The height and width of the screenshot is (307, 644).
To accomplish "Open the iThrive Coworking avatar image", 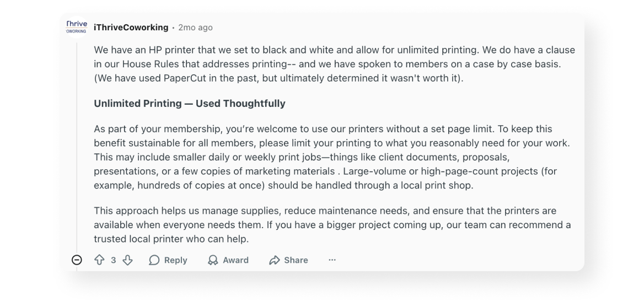I will [77, 27].
